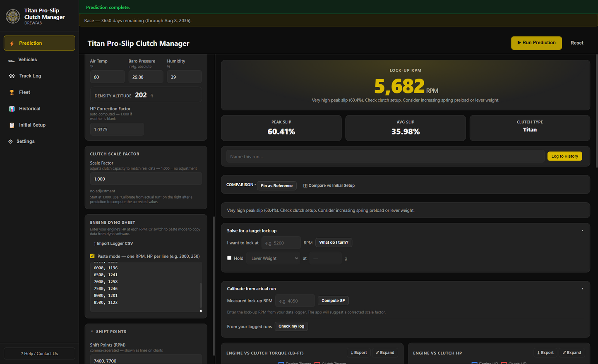Export the Engine vs Clutch HP chart
This screenshot has height=364, width=598.
tap(545, 353)
